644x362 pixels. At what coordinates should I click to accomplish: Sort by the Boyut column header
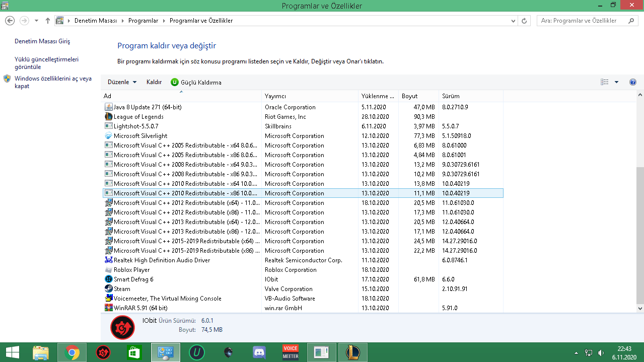pyautogui.click(x=418, y=96)
